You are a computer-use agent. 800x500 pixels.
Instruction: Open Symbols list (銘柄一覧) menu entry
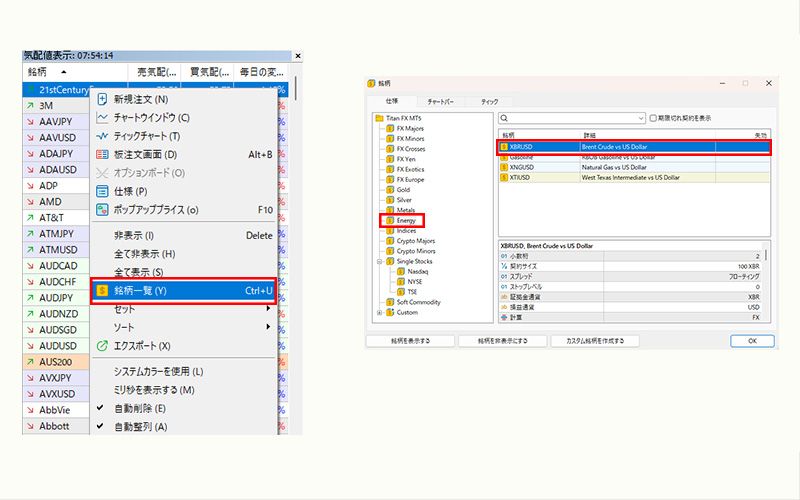tap(184, 290)
